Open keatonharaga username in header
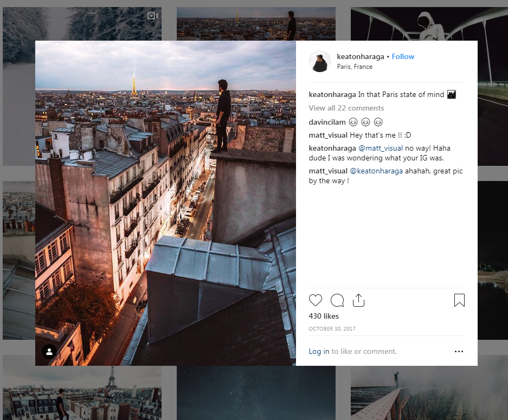This screenshot has height=420, width=508. pos(360,57)
